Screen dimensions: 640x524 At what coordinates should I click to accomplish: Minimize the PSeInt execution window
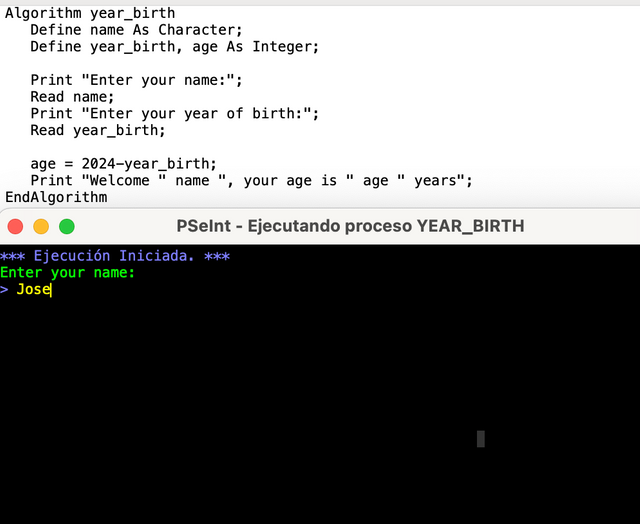41,226
